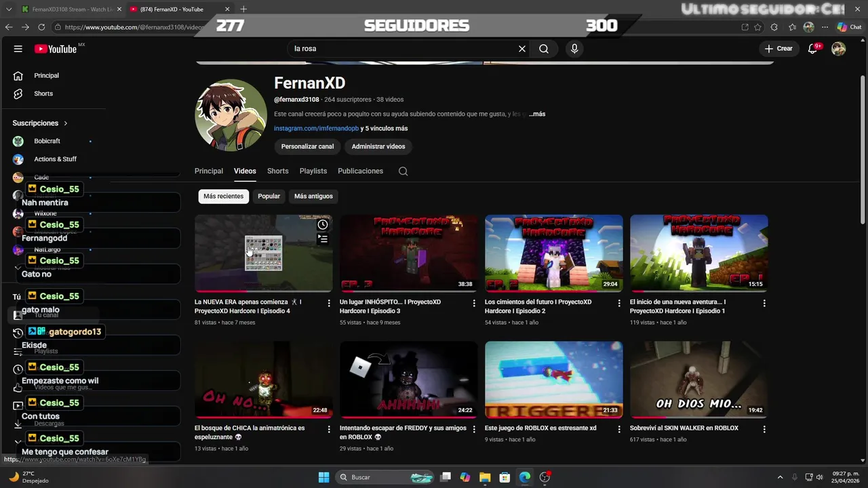
Task: Expand channel description with ...más
Action: click(537, 114)
